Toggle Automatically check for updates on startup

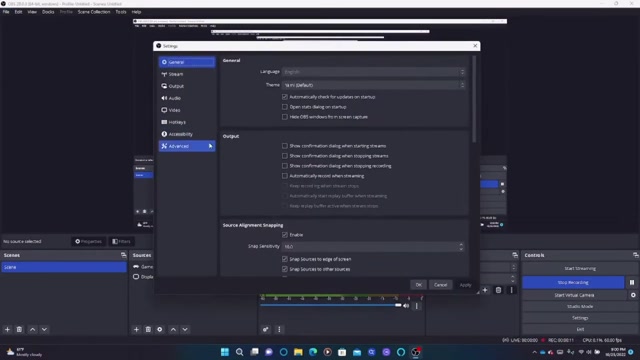pos(284,97)
